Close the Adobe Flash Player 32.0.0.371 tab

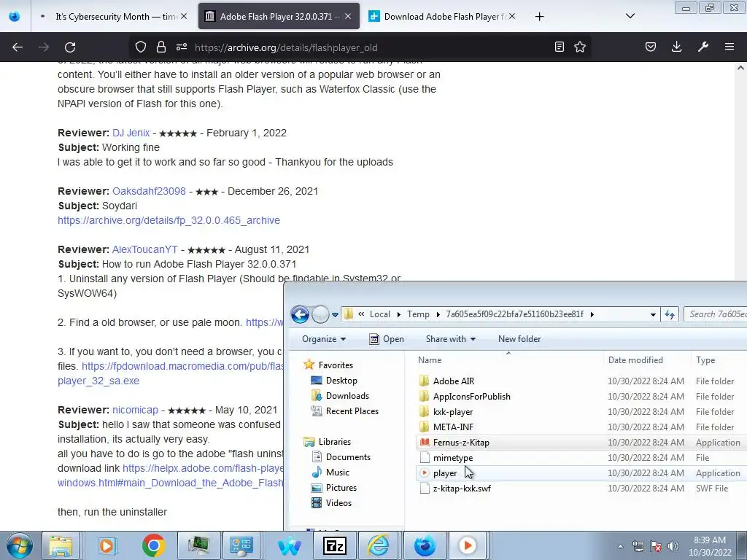coord(348,16)
